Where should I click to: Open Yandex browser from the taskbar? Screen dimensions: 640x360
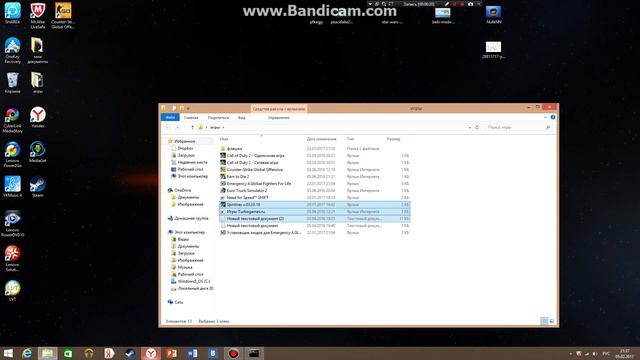point(151,353)
